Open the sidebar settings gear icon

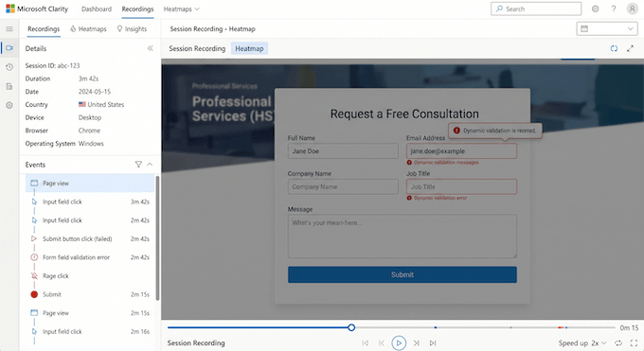coord(9,106)
